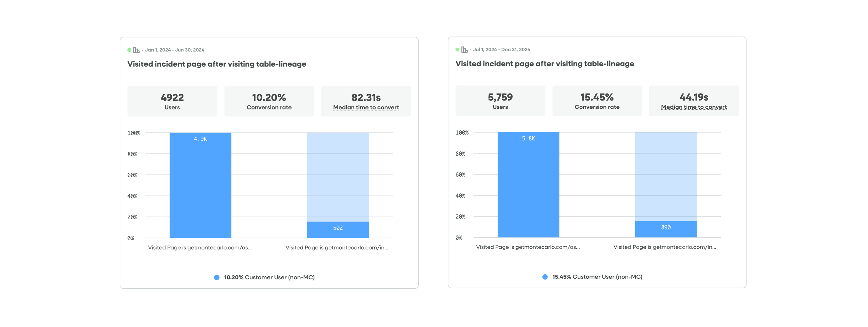Viewport: 868px width, 327px height.
Task: Open the Jan–Jun card's funnel report title
Action: (217, 64)
